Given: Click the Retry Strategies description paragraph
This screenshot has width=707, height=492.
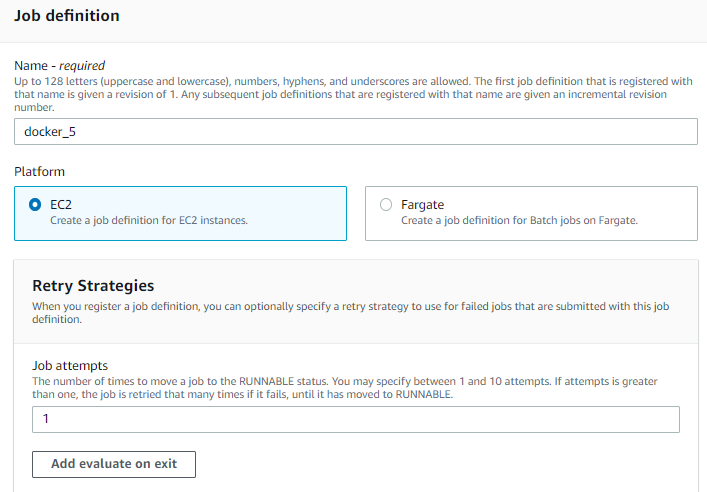Looking at the screenshot, I should coord(350,313).
